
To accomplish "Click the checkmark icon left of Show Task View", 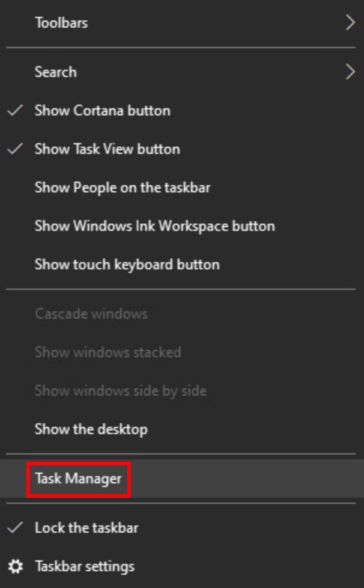I will point(16,149).
